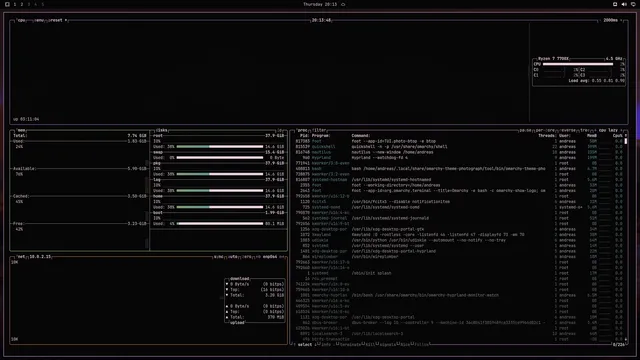Adjust the 2000ms update interval control
This screenshot has width=640, height=360.
(611, 20)
